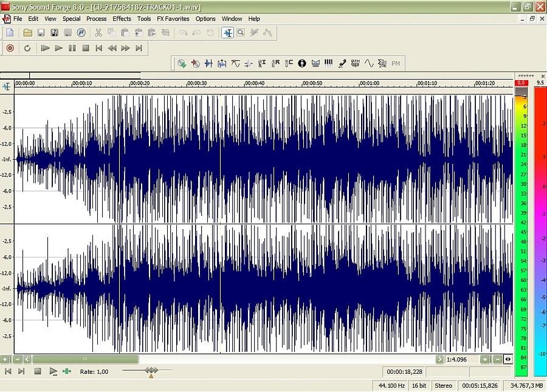Click the Play Clipboard icon
547x392 pixels.
[152, 33]
